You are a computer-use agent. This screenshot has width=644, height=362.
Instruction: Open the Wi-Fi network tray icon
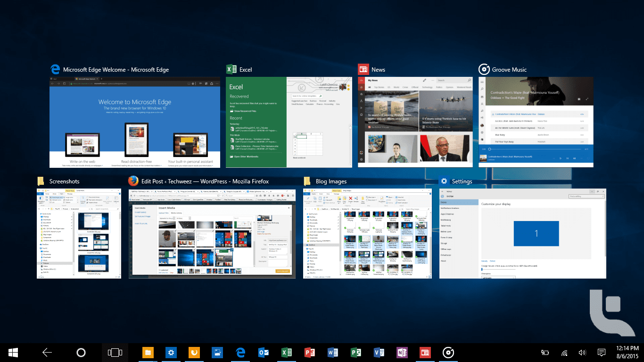tap(564, 353)
